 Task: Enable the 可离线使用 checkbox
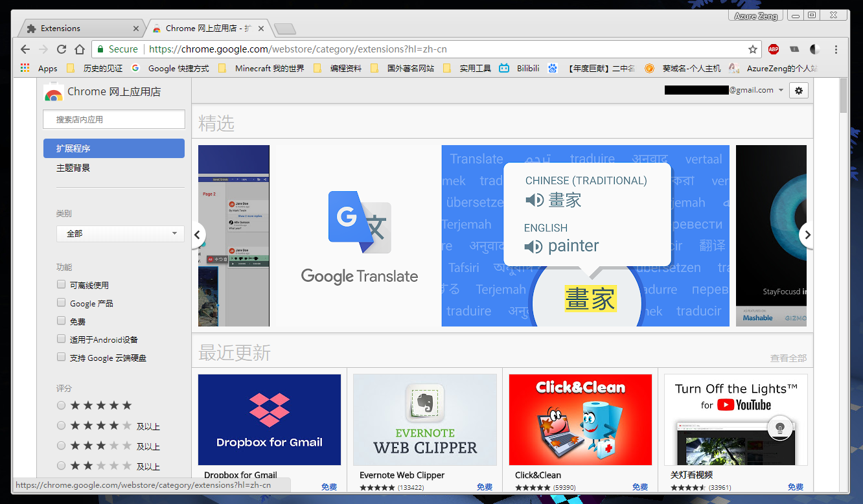coord(61,284)
